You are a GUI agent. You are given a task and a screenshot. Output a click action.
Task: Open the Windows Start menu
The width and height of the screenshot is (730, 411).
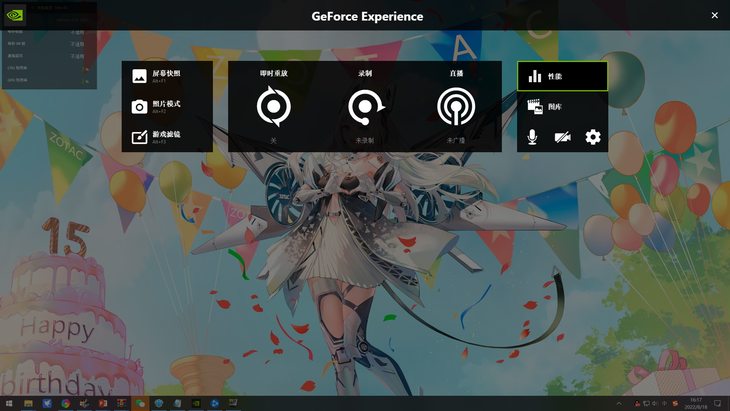9,404
